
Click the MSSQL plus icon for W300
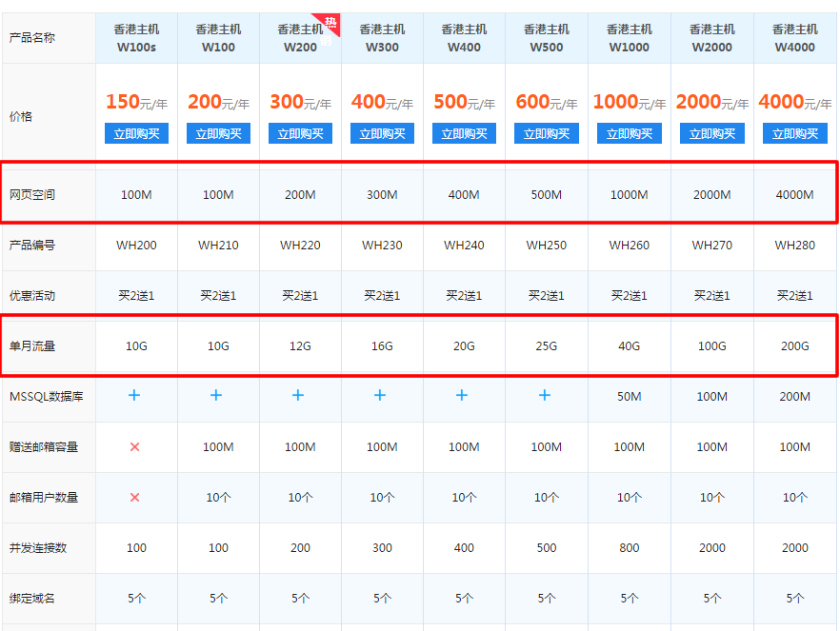click(380, 395)
